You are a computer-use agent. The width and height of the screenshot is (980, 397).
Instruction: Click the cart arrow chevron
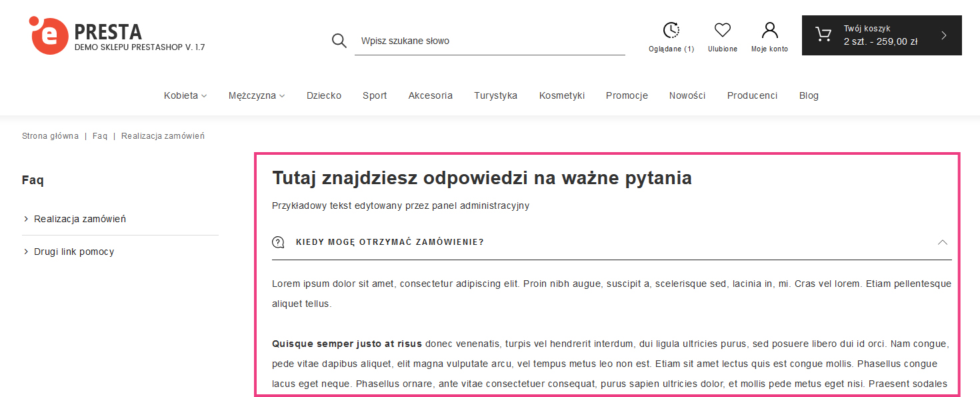click(944, 35)
